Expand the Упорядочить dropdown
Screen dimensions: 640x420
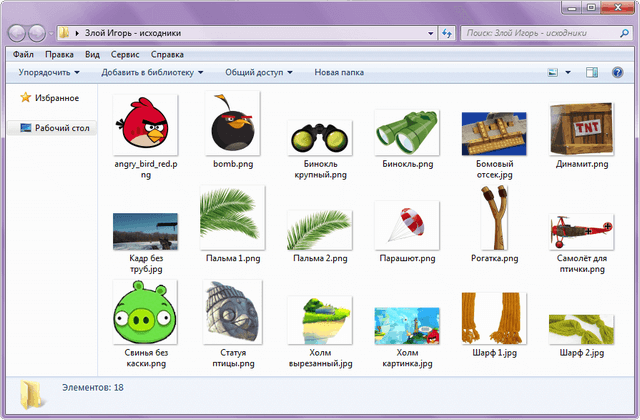(49, 72)
